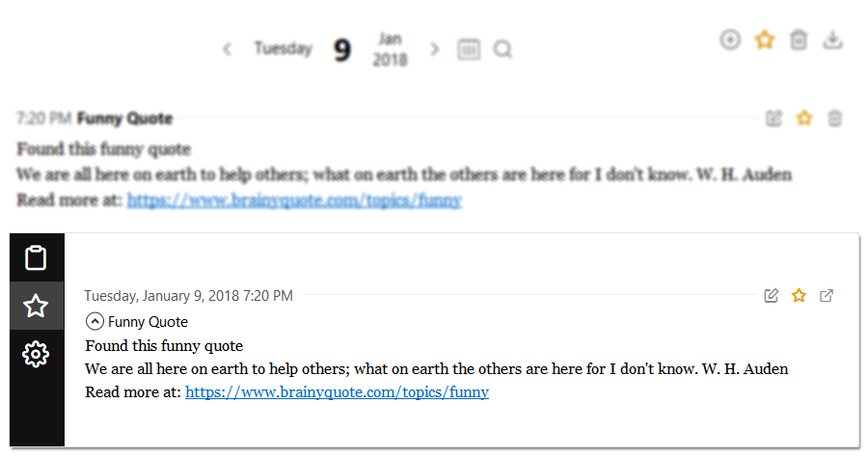Edit the favorited Funny Quote entry

point(772,295)
